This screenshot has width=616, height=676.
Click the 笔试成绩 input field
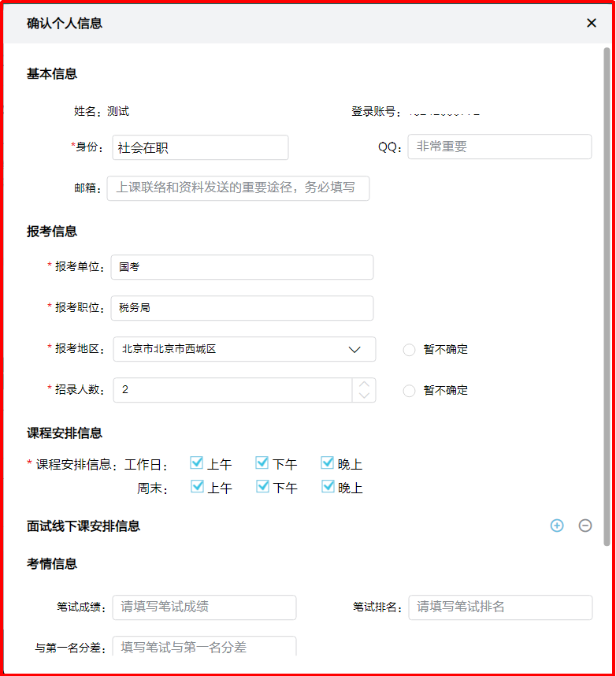pyautogui.click(x=204, y=607)
